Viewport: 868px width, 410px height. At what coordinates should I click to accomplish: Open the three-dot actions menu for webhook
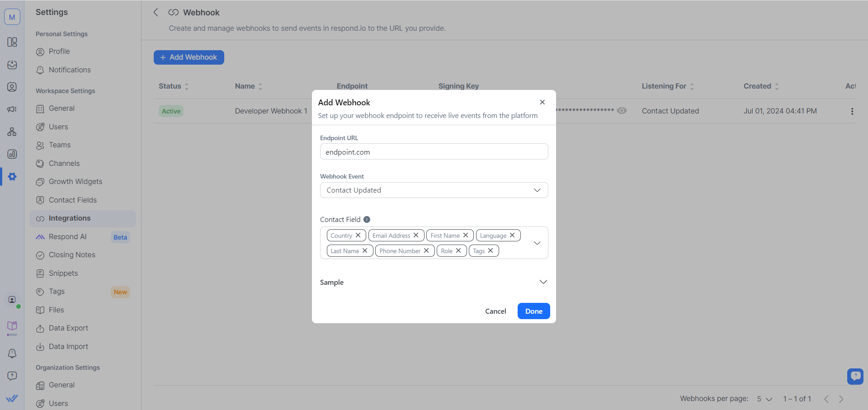pyautogui.click(x=852, y=111)
